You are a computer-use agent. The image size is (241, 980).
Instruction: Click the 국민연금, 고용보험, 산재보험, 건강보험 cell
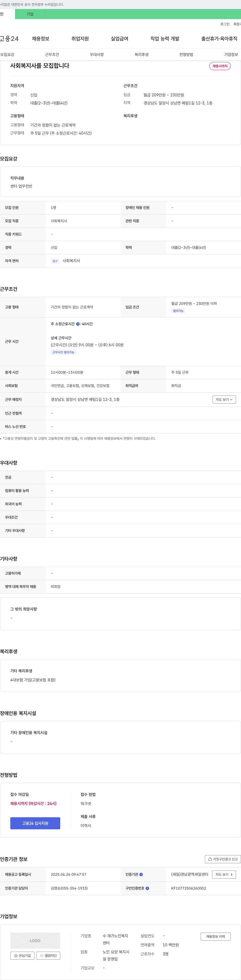click(80, 386)
